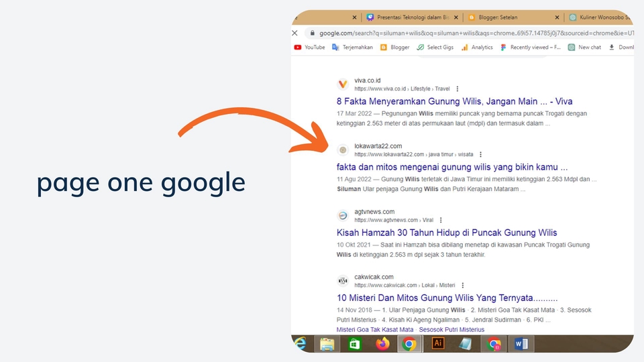644x362 pixels.
Task: Open the New chat bookmark
Action: [584, 47]
